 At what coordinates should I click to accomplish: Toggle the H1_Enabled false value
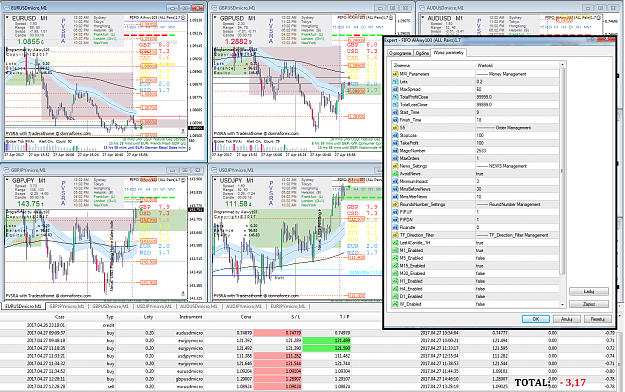point(517,281)
